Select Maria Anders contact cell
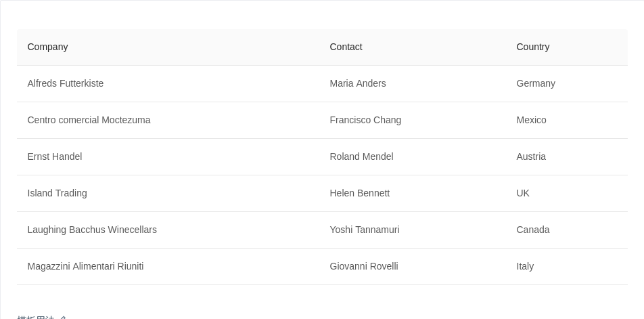644x319 pixels. pos(357,83)
